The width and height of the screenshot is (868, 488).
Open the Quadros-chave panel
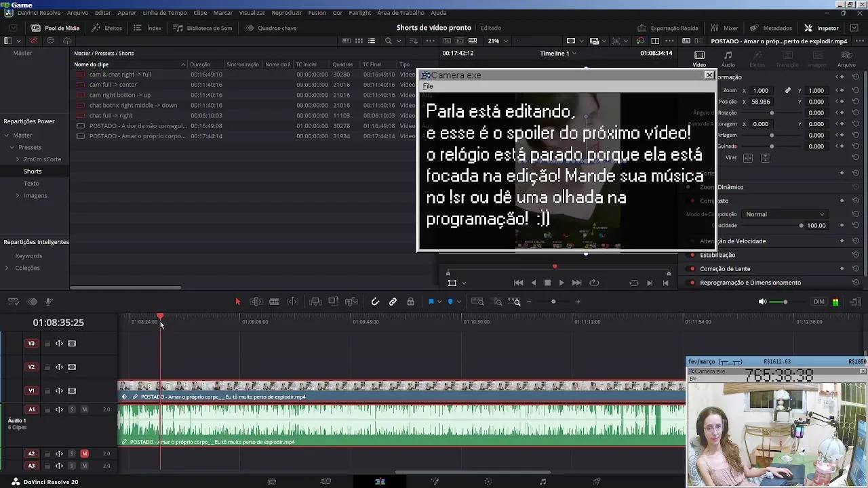[x=271, y=28]
